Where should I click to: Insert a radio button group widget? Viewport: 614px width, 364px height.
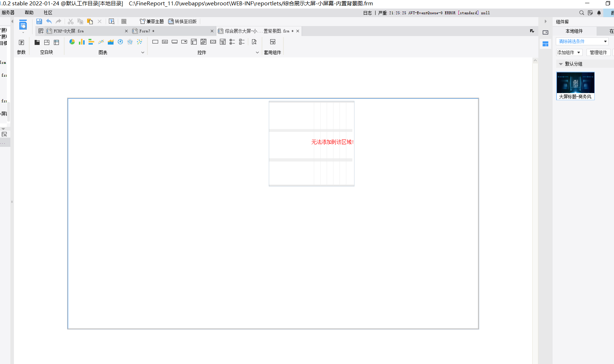[x=232, y=42]
